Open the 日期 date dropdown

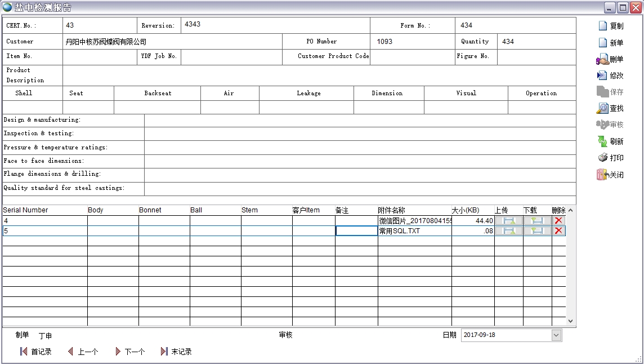(556, 335)
